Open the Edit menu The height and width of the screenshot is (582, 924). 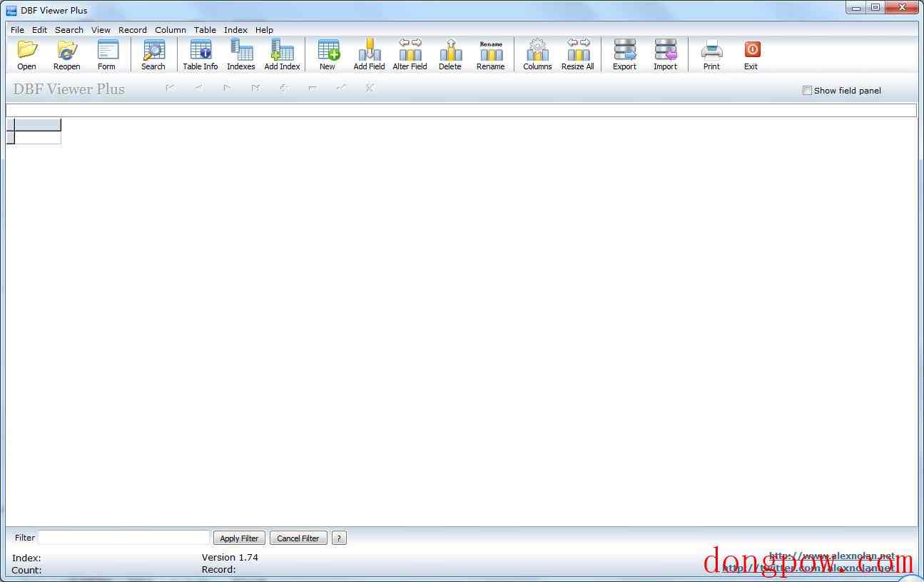(40, 30)
